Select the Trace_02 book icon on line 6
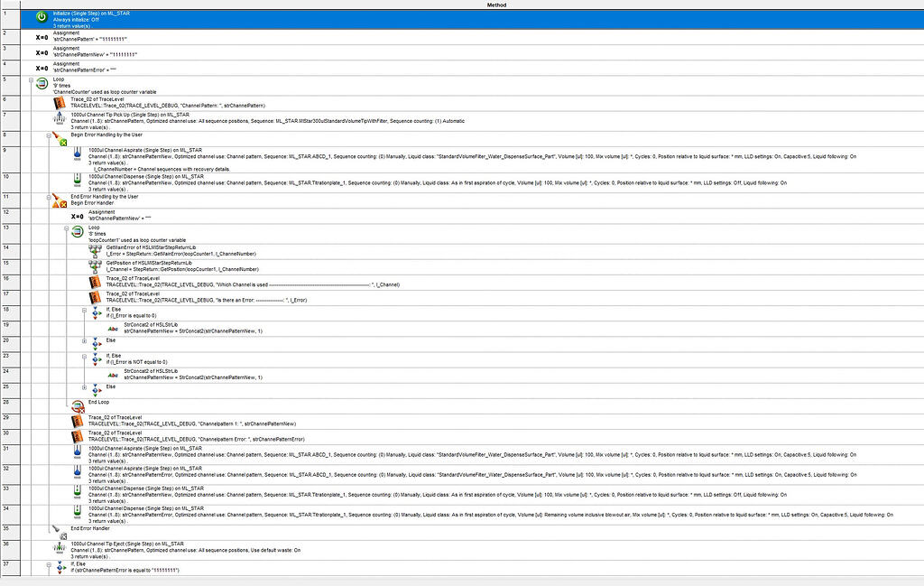This screenshot has width=924, height=586. pyautogui.click(x=60, y=103)
